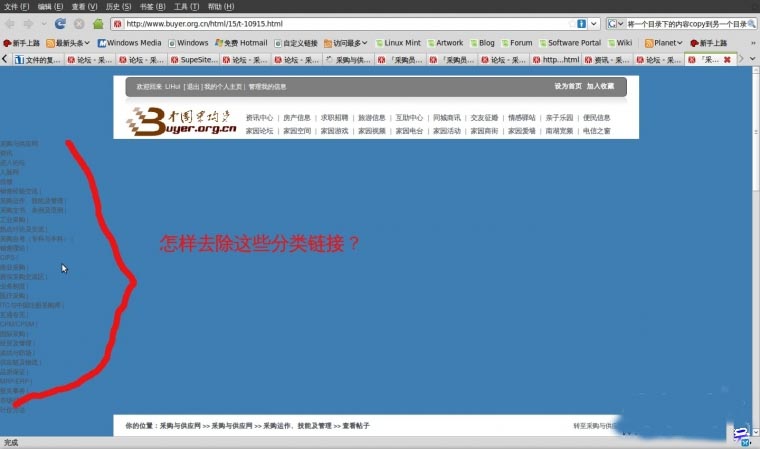Open the 电信之窗 navigation link
The width and height of the screenshot is (760, 449).
coord(597,131)
